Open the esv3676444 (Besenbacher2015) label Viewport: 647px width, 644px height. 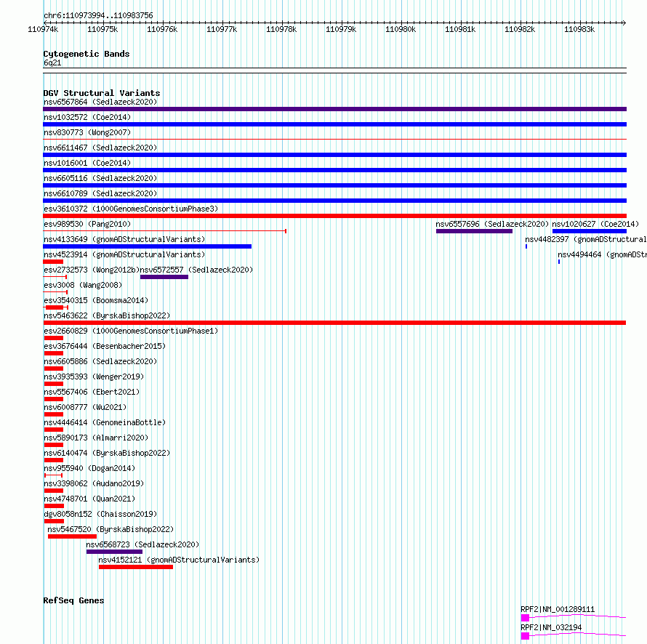click(105, 346)
